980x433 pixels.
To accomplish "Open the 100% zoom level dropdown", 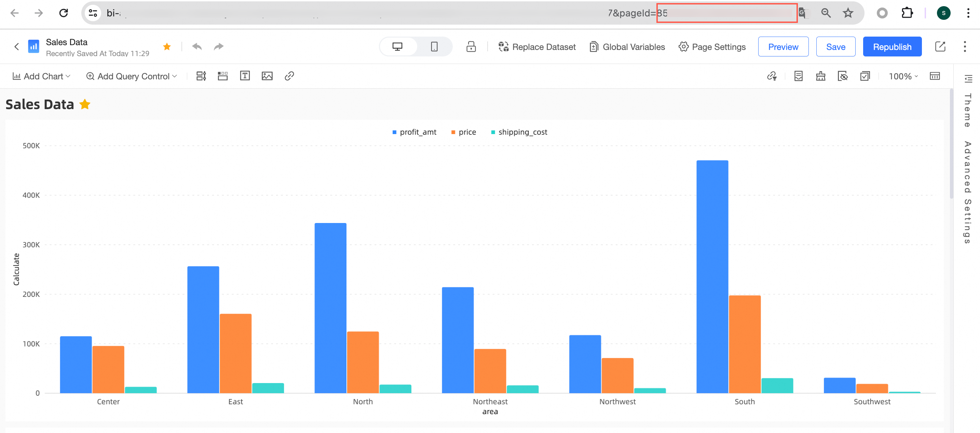I will 903,76.
